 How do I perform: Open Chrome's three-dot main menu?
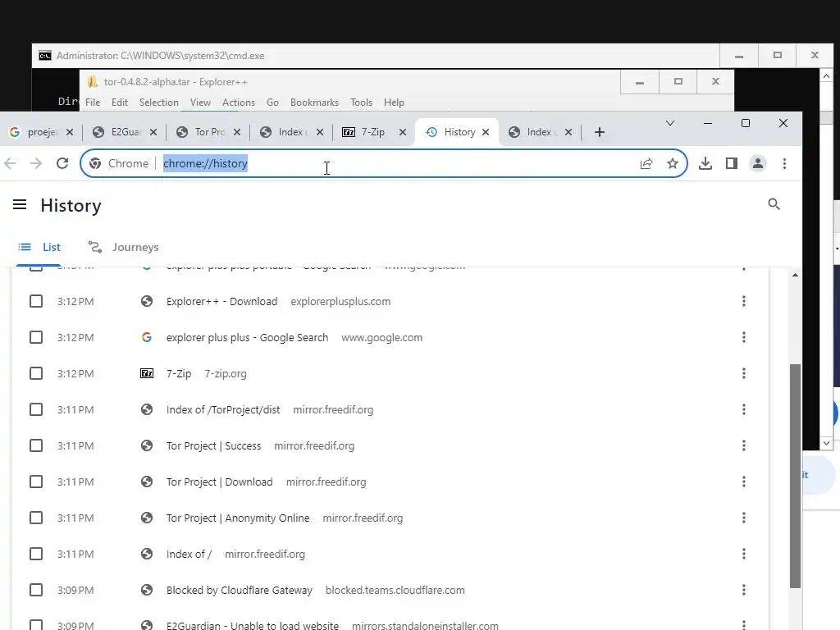point(784,163)
